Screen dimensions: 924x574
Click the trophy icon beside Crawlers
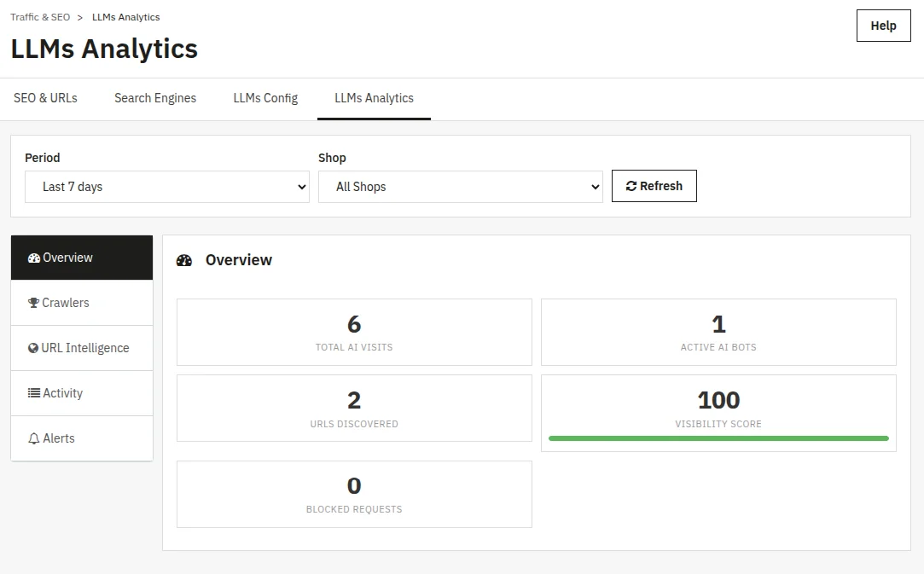tap(33, 303)
